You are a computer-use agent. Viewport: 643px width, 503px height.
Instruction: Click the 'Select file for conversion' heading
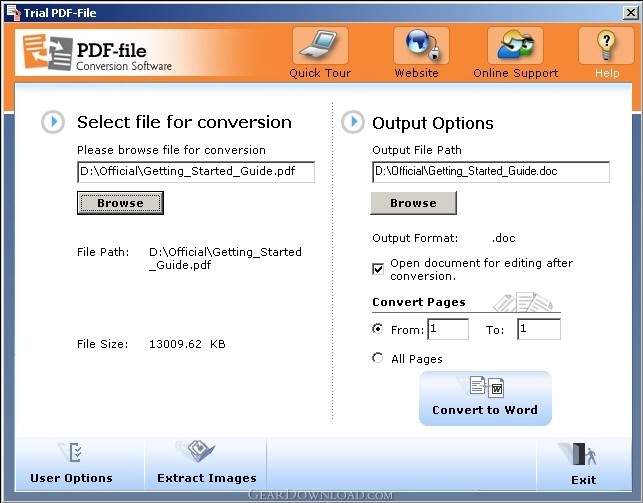click(184, 122)
